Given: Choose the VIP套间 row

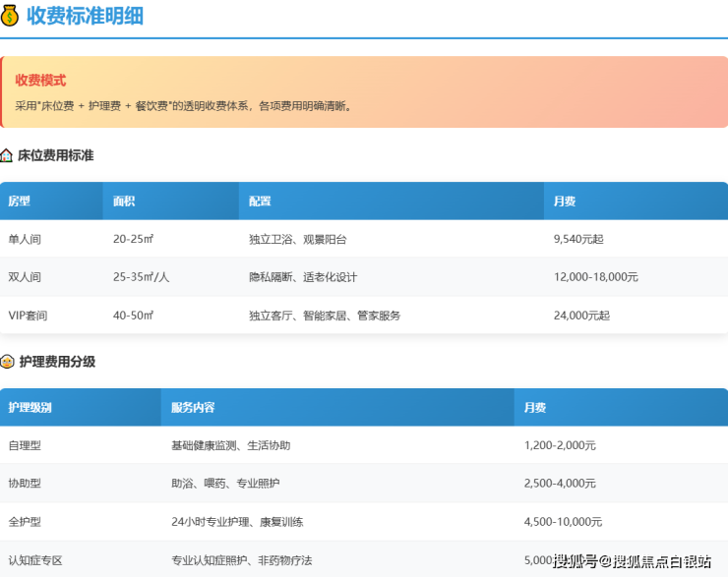Looking at the screenshot, I should pyautogui.click(x=28, y=316).
